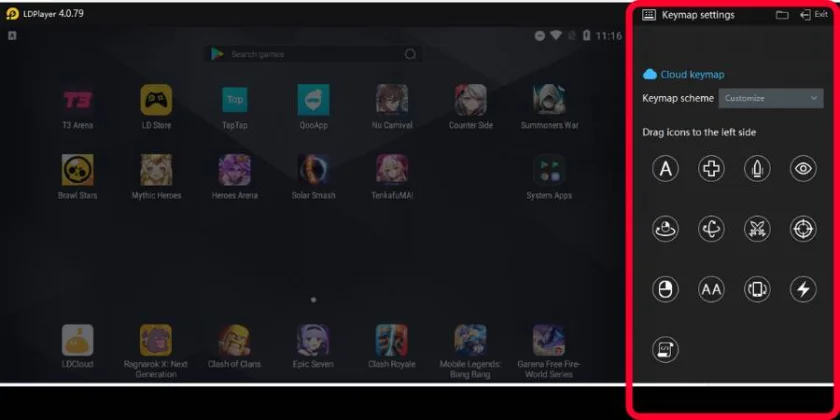Select the crossed swords skill icon
Image resolution: width=840 pixels, height=420 pixels.
pos(757,229)
